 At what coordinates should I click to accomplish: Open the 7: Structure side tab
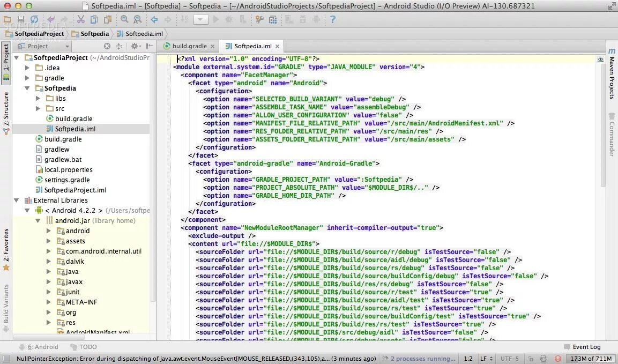click(x=6, y=114)
